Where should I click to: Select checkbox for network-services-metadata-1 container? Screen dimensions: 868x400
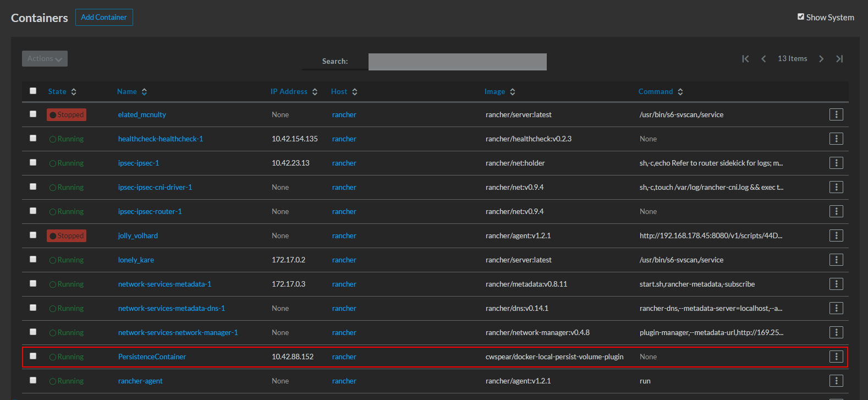tap(33, 283)
